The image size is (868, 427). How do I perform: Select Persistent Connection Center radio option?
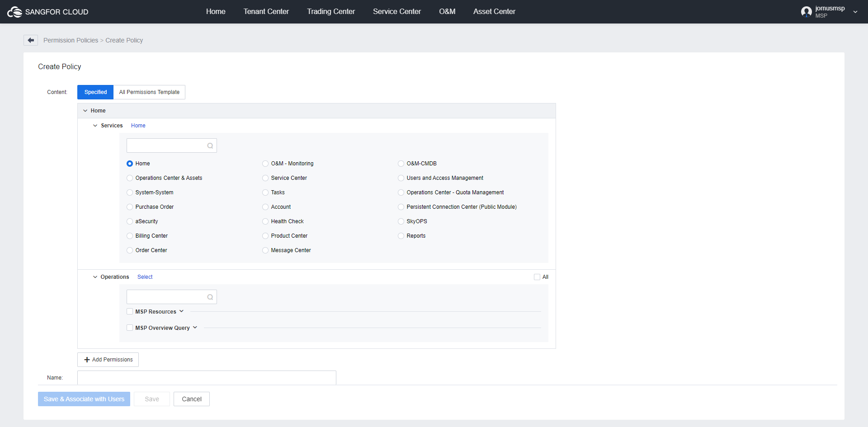(401, 207)
